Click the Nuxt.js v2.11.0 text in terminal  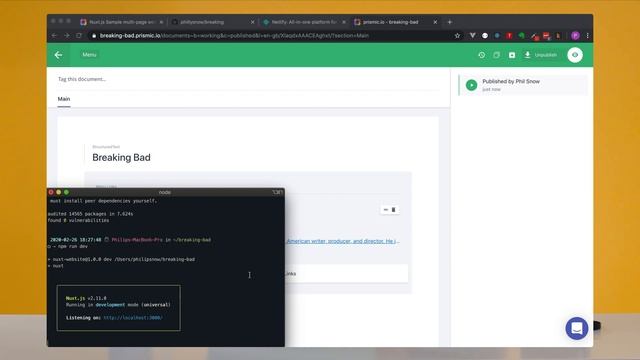86,298
